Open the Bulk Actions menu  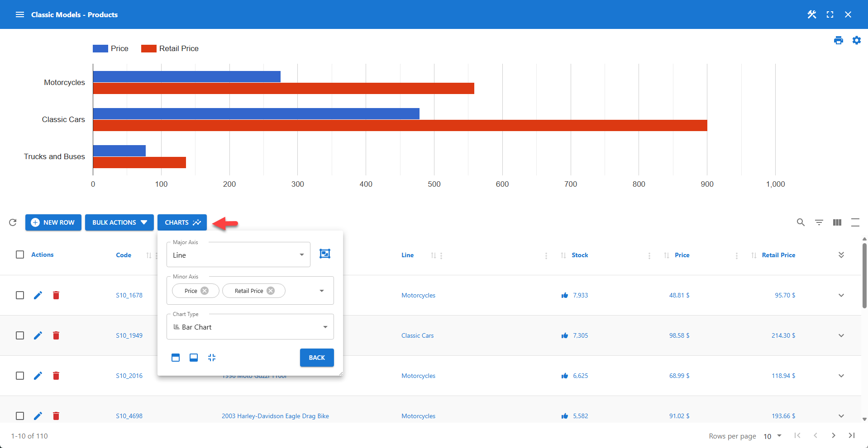tap(119, 222)
